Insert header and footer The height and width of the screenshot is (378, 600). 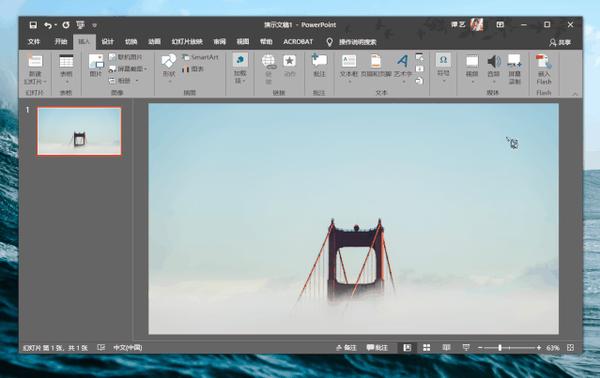(x=376, y=65)
